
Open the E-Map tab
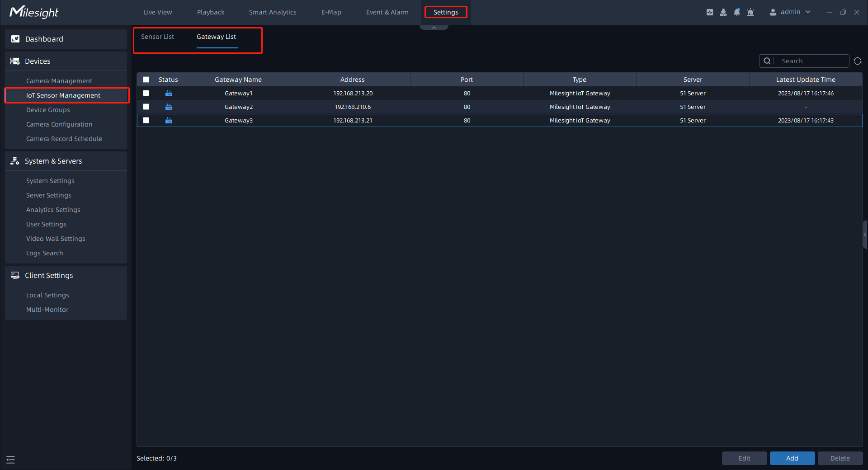pyautogui.click(x=331, y=12)
